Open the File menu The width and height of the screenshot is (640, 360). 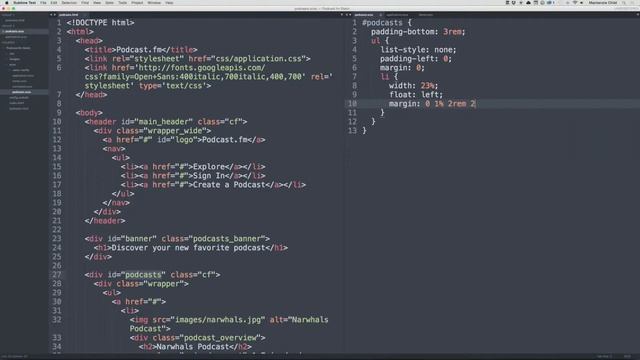[43, 2]
